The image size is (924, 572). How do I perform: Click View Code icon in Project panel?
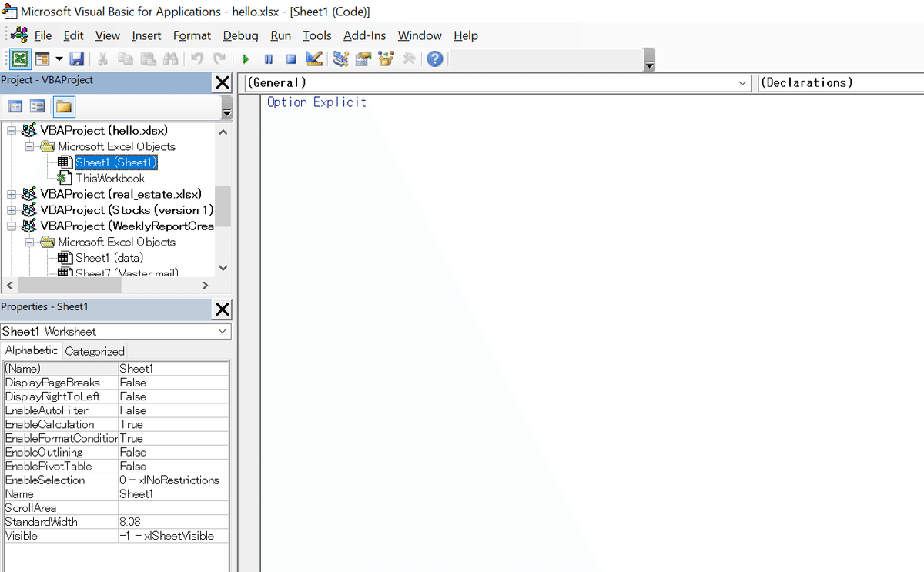(15, 107)
